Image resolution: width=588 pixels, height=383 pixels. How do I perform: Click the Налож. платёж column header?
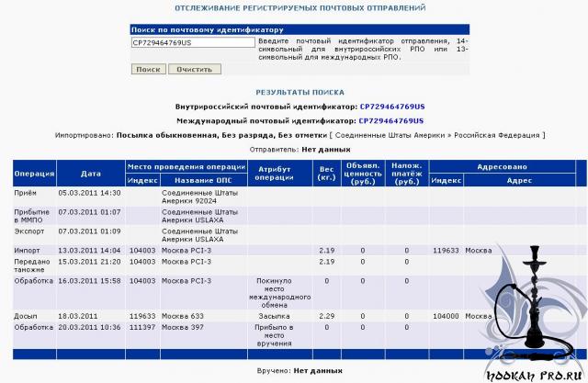tap(407, 174)
